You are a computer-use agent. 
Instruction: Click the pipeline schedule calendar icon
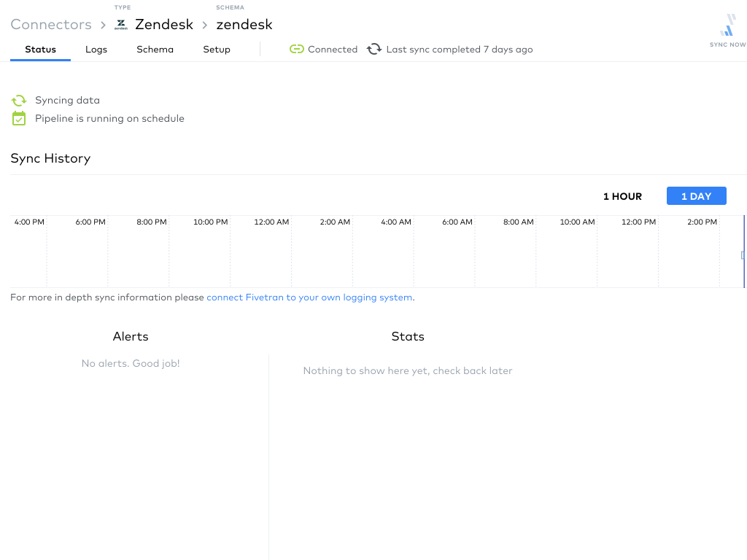pyautogui.click(x=19, y=117)
